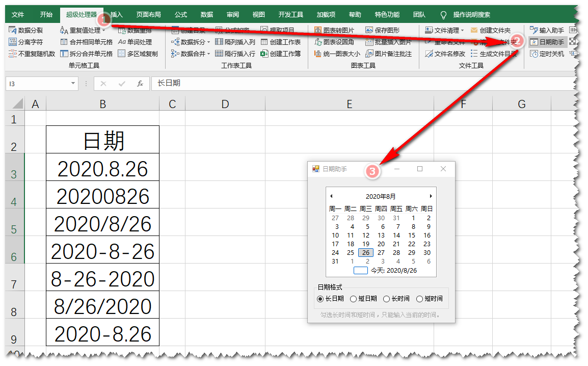Select day 26 in the calendar
The height and width of the screenshot is (366, 588).
click(366, 253)
